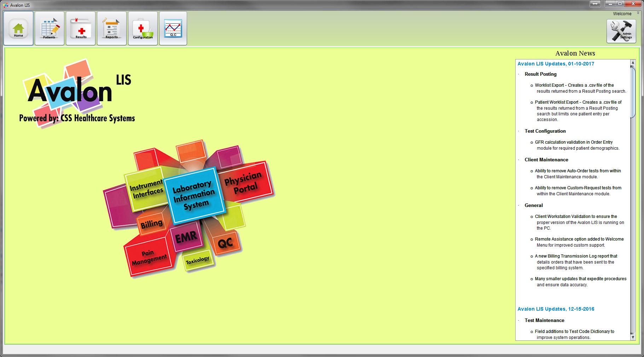Click 'Avalon LIS Updates, 12-15-2016' heading
Image resolution: width=644 pixels, height=357 pixels.
click(556, 309)
